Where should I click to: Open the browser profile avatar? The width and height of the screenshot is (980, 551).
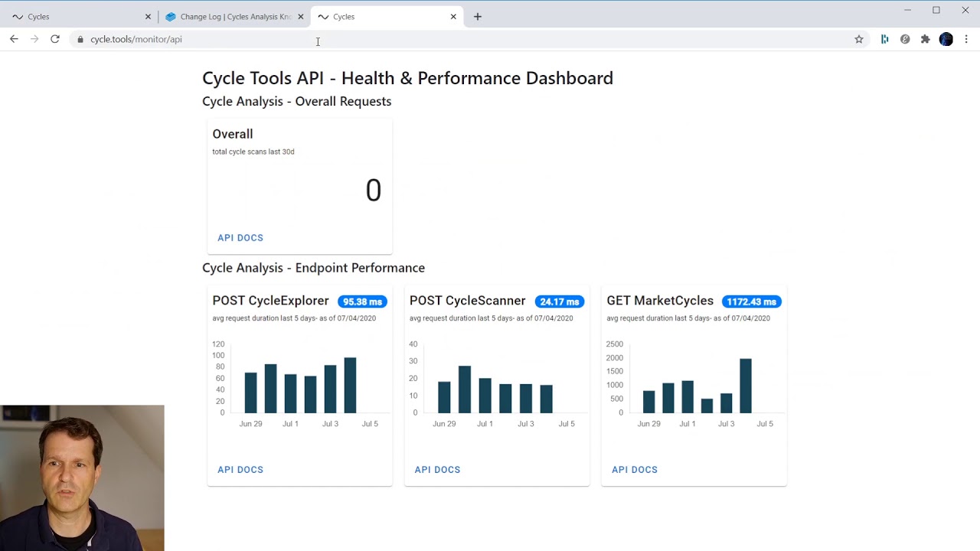(946, 39)
